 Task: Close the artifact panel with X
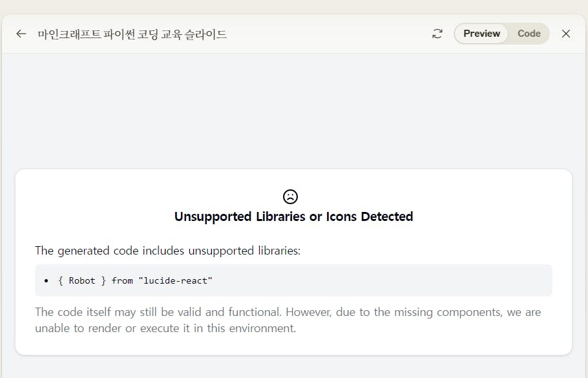tap(566, 34)
